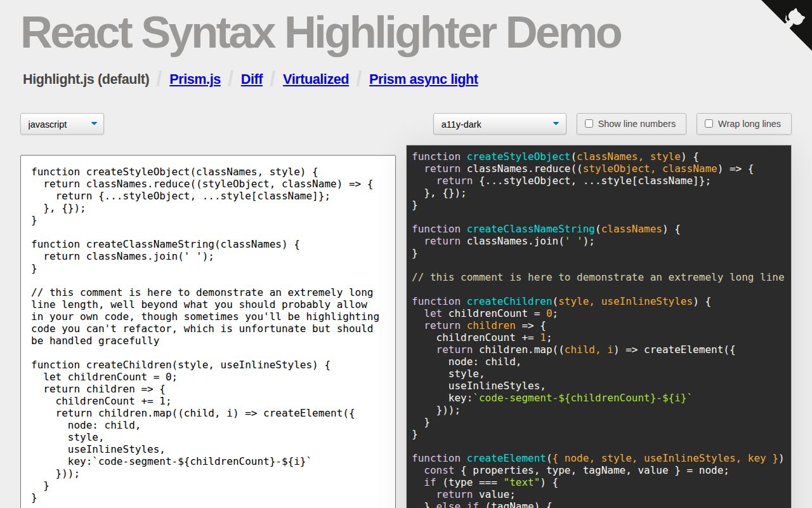The height and width of the screenshot is (508, 812).
Task: Click inside the code input textarea
Action: coord(208,331)
